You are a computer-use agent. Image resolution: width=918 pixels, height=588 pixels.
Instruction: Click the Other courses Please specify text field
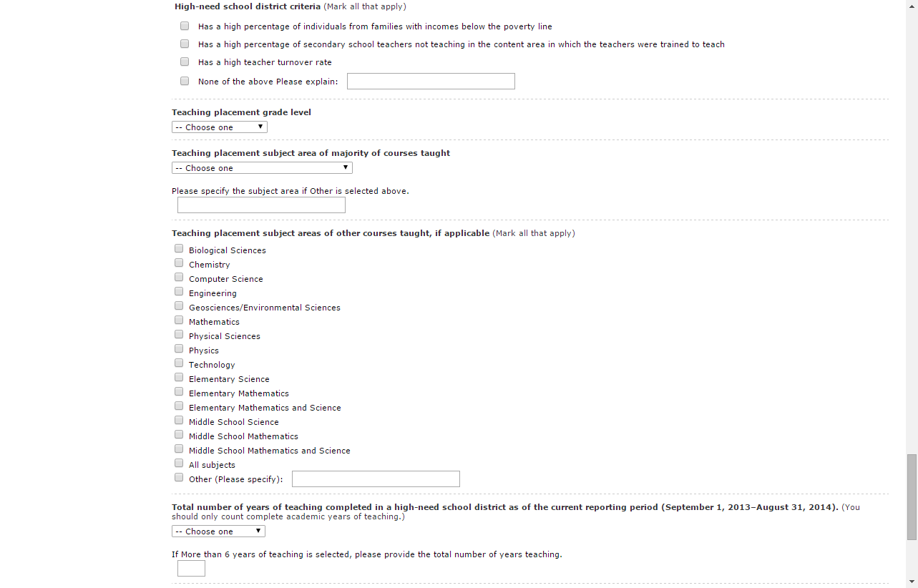coord(376,479)
